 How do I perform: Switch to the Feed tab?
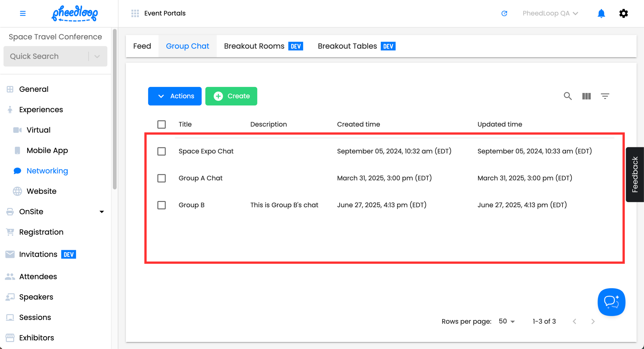(x=142, y=46)
